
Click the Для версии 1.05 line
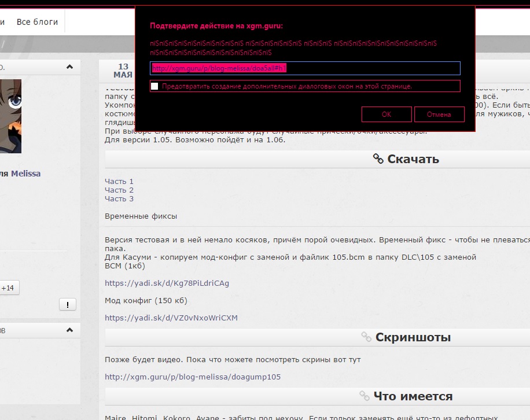[x=195, y=140]
